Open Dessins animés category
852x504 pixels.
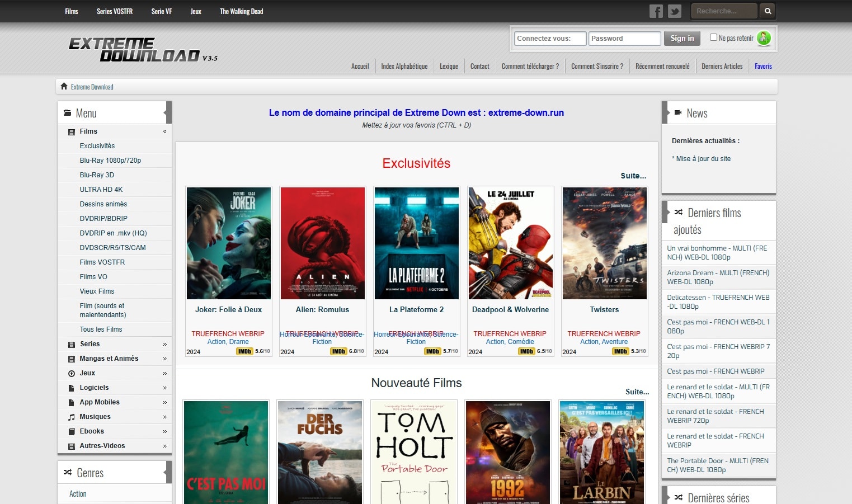tap(103, 204)
